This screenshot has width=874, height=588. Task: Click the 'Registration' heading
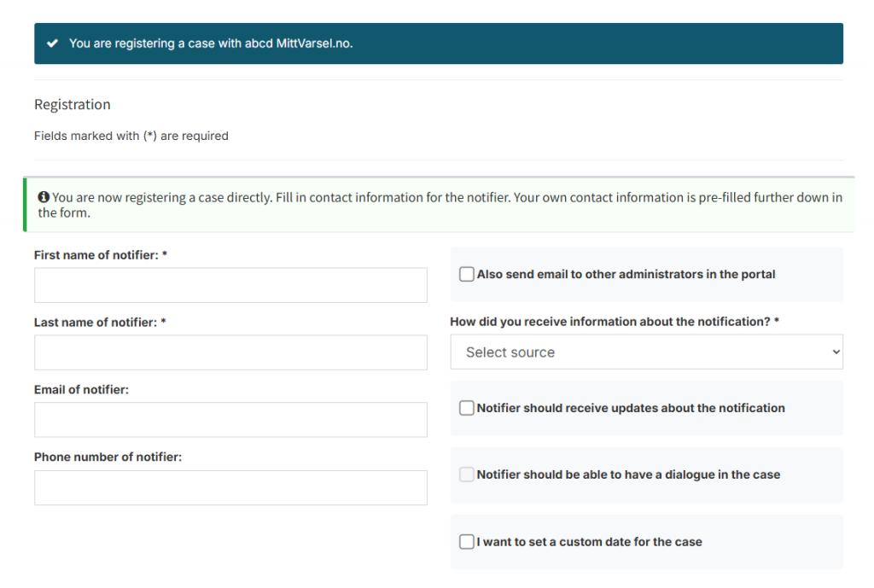(x=73, y=105)
